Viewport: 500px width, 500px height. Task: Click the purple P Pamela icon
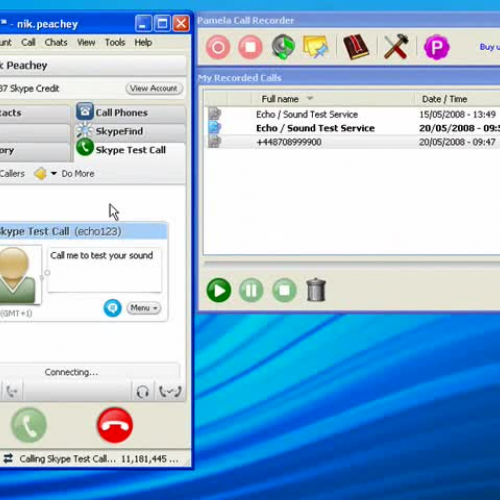tap(436, 47)
